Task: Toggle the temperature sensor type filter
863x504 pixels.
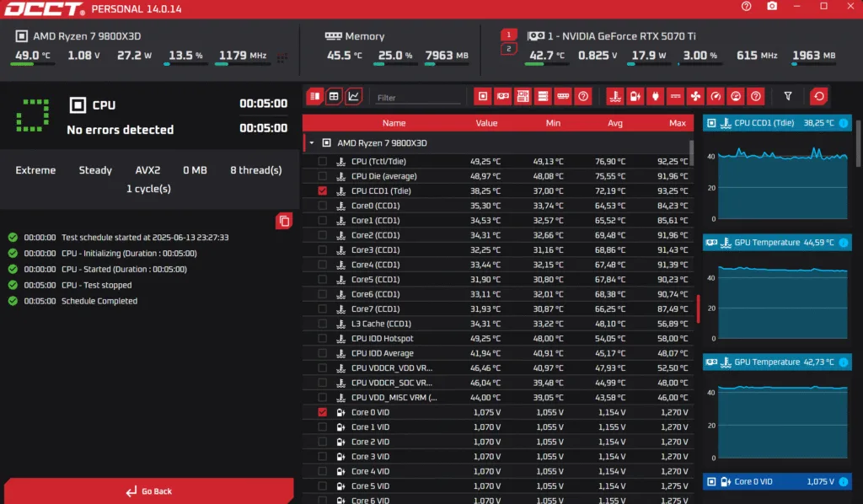Action: (614, 96)
